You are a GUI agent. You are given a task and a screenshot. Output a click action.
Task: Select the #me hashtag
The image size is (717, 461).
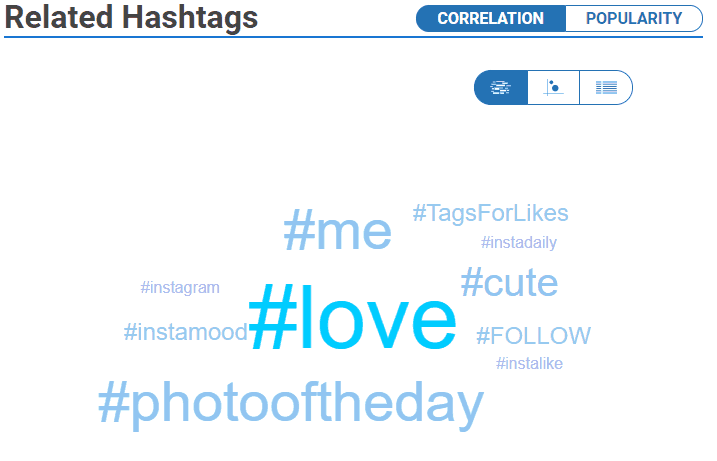click(337, 231)
